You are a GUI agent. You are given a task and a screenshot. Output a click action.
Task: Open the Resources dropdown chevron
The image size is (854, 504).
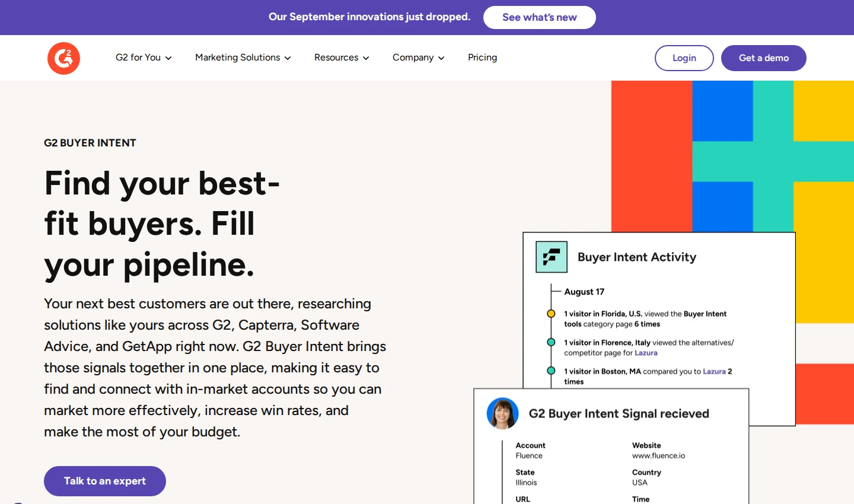coord(366,58)
